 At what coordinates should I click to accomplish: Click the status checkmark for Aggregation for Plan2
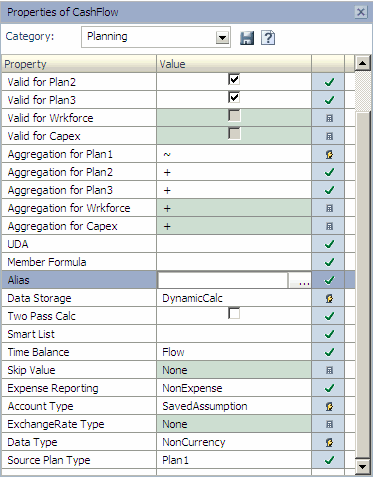[x=329, y=172]
